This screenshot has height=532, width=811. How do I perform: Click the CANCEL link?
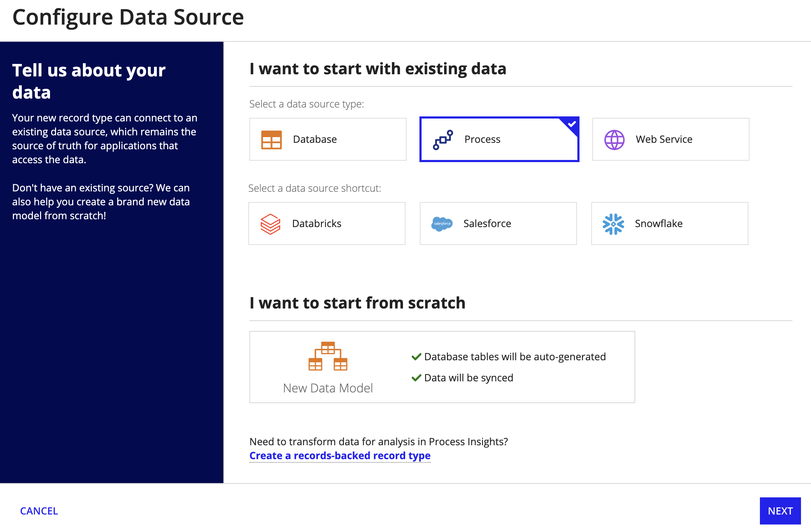39,511
